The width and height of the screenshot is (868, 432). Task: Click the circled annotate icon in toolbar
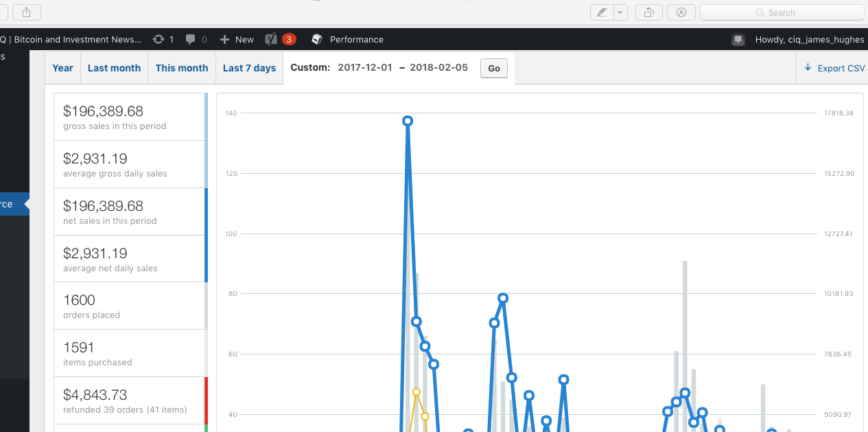tap(681, 12)
